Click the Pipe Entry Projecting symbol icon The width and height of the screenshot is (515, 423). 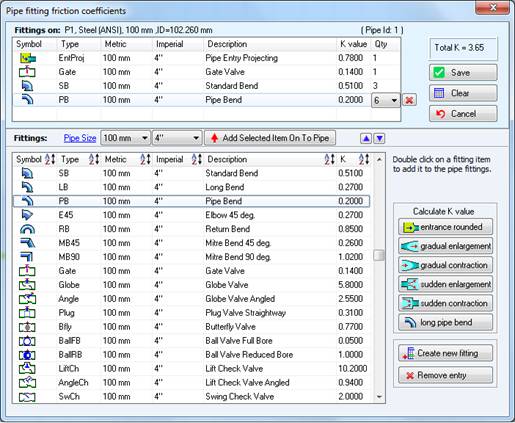28,58
